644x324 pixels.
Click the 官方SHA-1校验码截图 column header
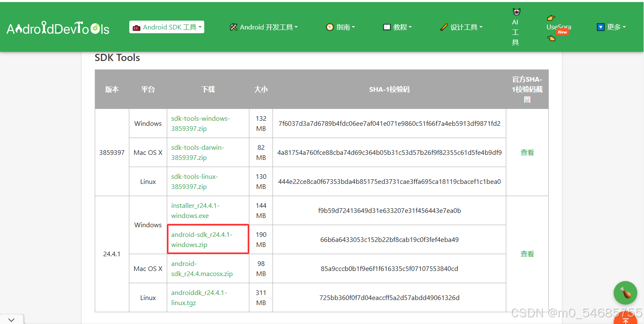click(x=527, y=89)
